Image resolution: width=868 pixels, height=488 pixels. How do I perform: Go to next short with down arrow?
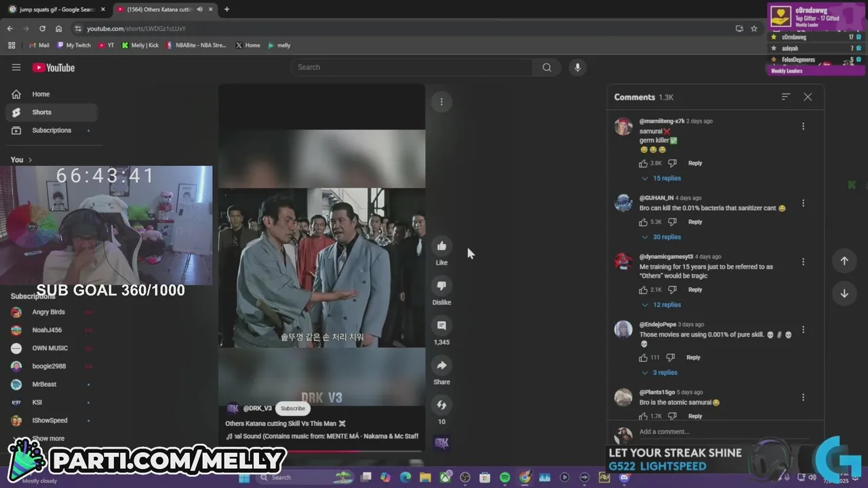click(844, 293)
